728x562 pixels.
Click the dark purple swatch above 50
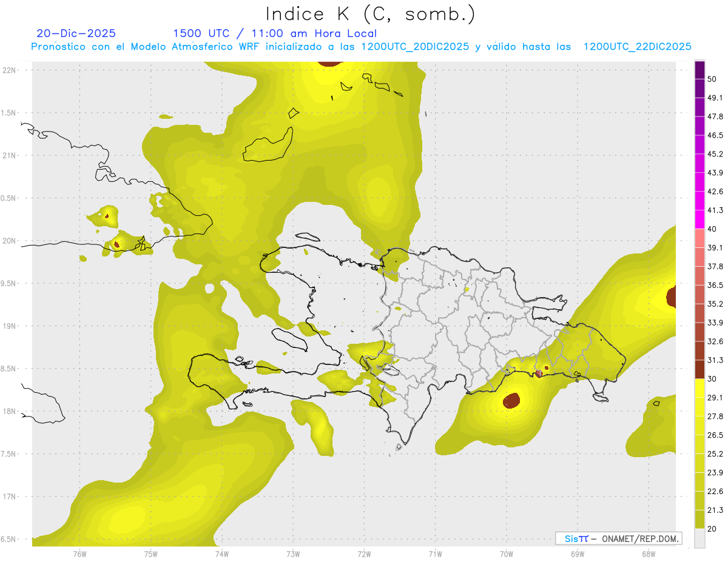click(699, 70)
